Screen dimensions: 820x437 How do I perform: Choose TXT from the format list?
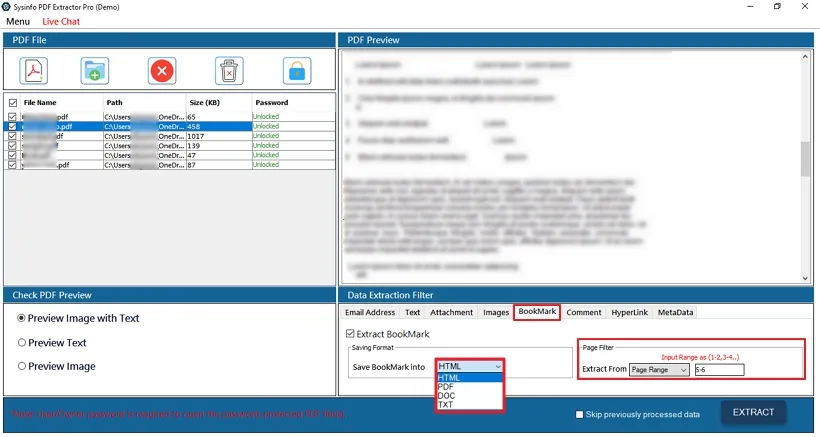tap(470, 405)
